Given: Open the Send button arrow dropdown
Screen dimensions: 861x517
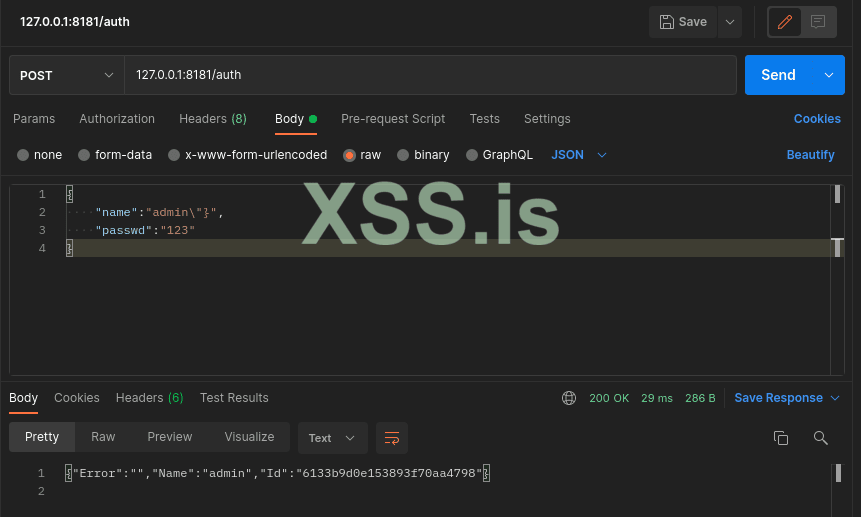Looking at the screenshot, I should pos(828,75).
